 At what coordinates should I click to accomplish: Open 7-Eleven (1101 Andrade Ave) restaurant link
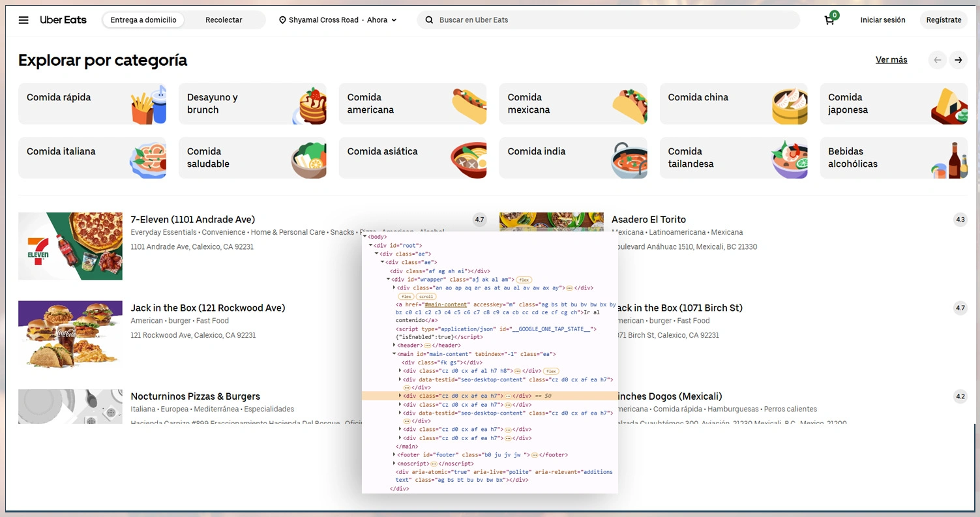pyautogui.click(x=193, y=220)
